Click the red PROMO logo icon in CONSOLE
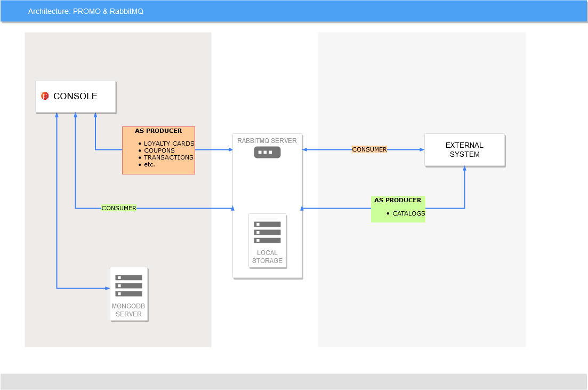 point(45,96)
